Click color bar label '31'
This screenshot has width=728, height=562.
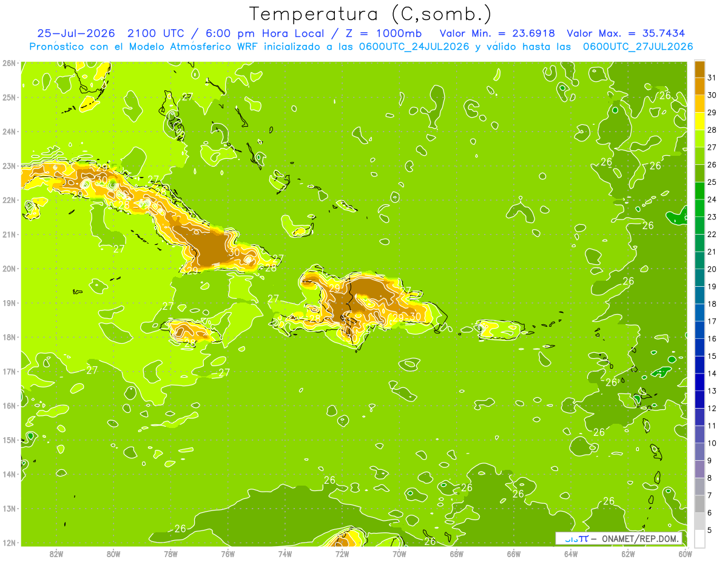click(712, 77)
